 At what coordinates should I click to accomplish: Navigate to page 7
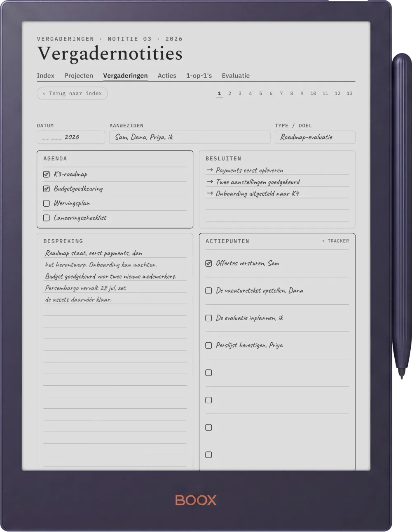click(281, 94)
